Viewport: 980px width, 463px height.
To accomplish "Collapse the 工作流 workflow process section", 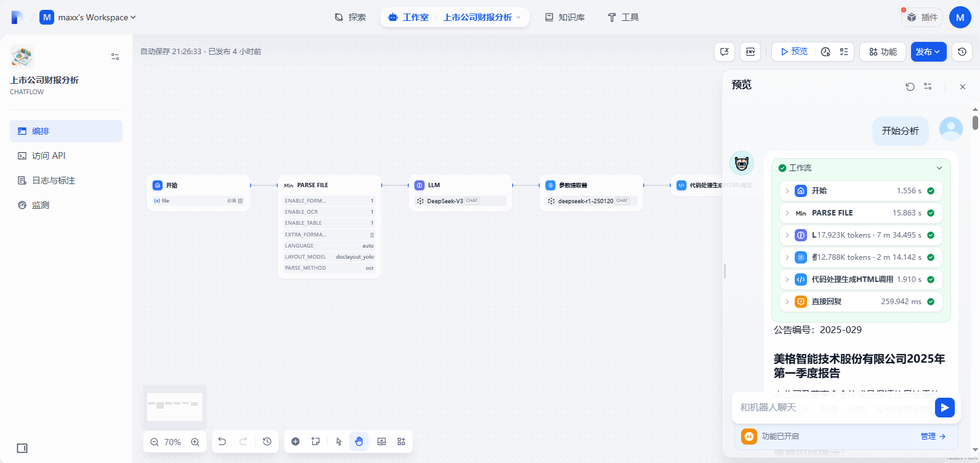I will 939,168.
